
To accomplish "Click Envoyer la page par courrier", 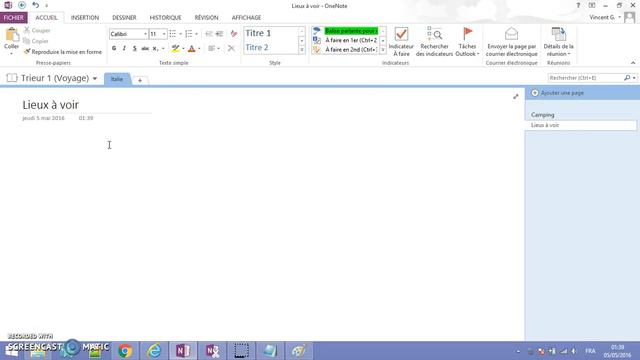I will click(x=511, y=42).
